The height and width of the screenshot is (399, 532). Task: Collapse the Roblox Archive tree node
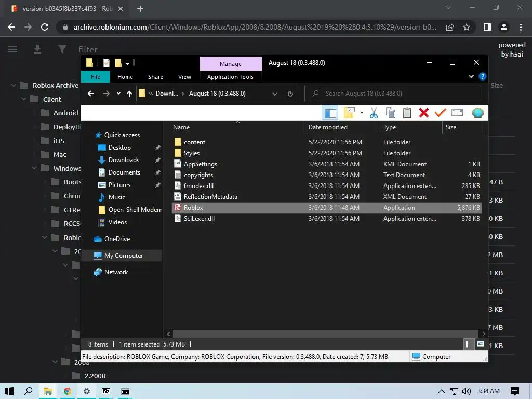(14, 85)
